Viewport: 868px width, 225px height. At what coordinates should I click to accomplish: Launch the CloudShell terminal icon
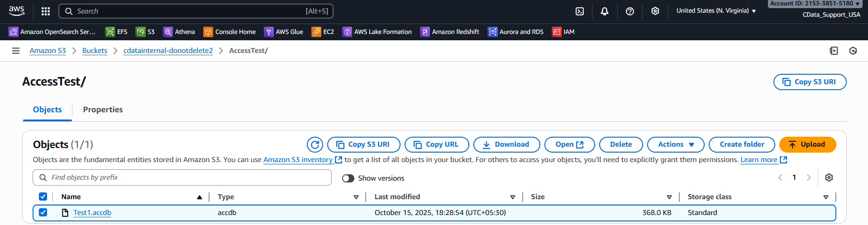coord(580,11)
